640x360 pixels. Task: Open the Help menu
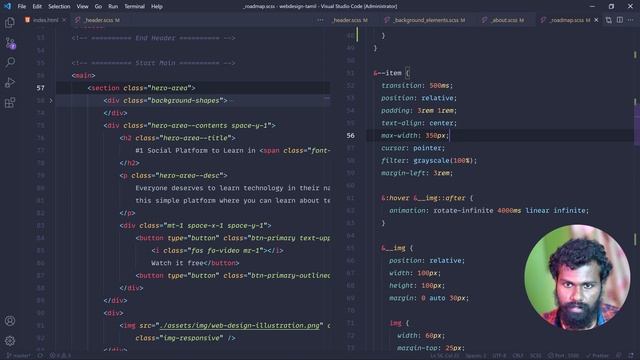pyautogui.click(x=157, y=7)
